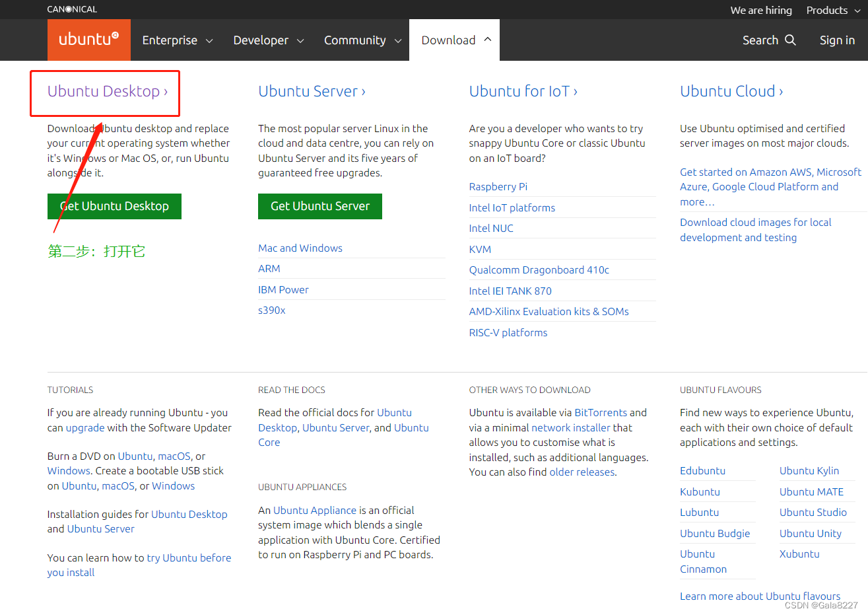Click the OTHER WAYS TO DOWNLOAD heading

point(529,390)
